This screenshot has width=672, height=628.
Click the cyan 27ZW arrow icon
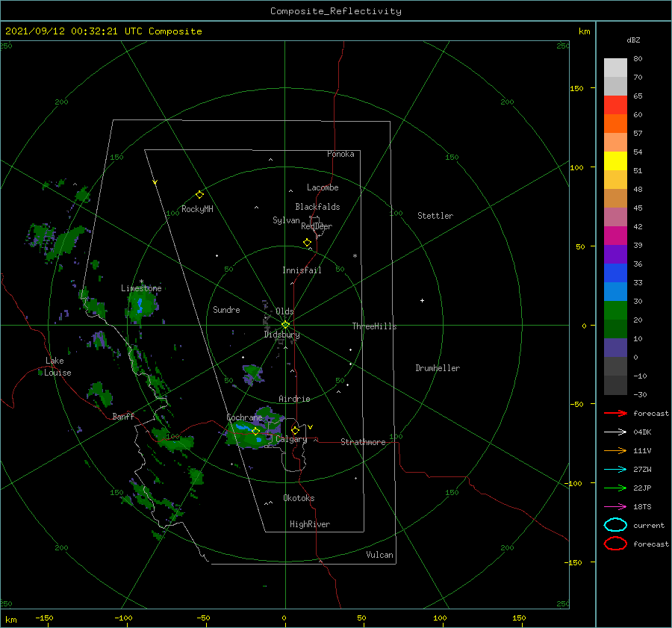click(615, 470)
